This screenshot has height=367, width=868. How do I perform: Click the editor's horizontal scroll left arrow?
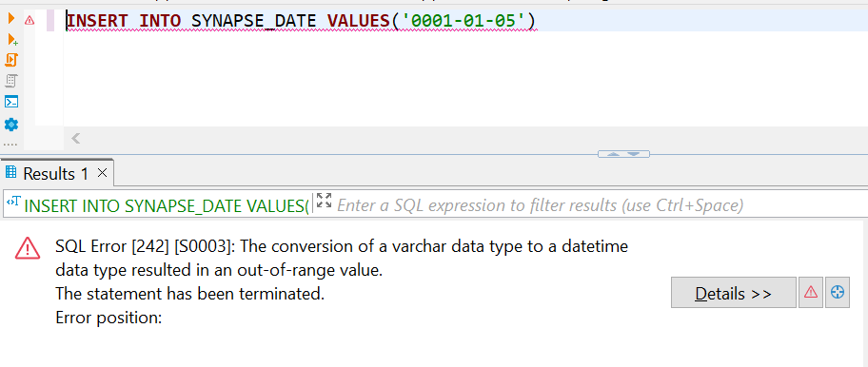[x=76, y=138]
